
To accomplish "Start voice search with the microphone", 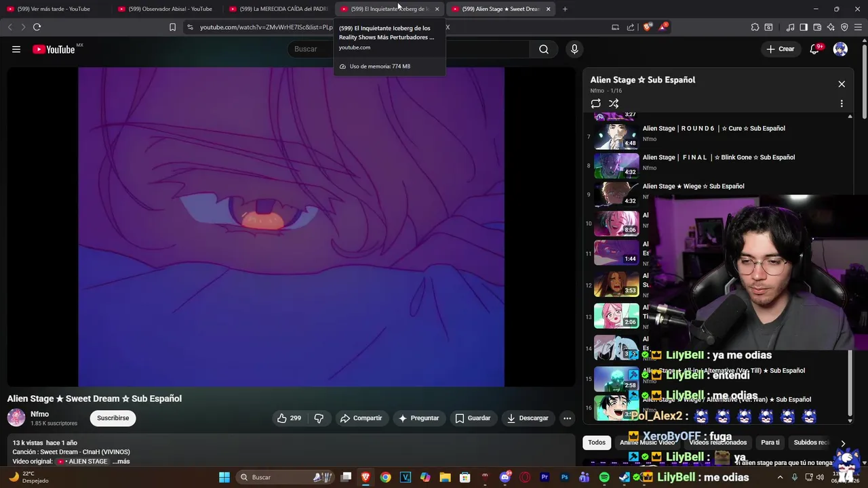I will 574,49.
